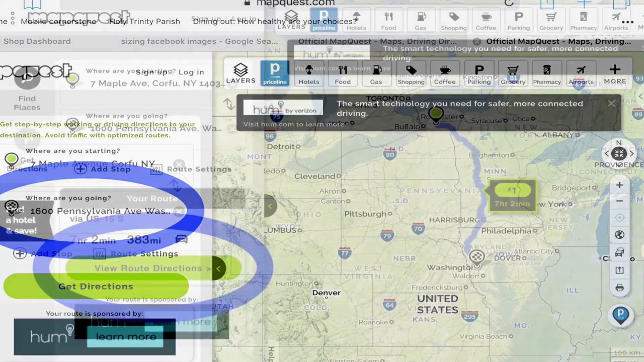Viewport: 644px width, 362px height.
Task: Toggle satellite view with the globe icon
Action: point(620,235)
